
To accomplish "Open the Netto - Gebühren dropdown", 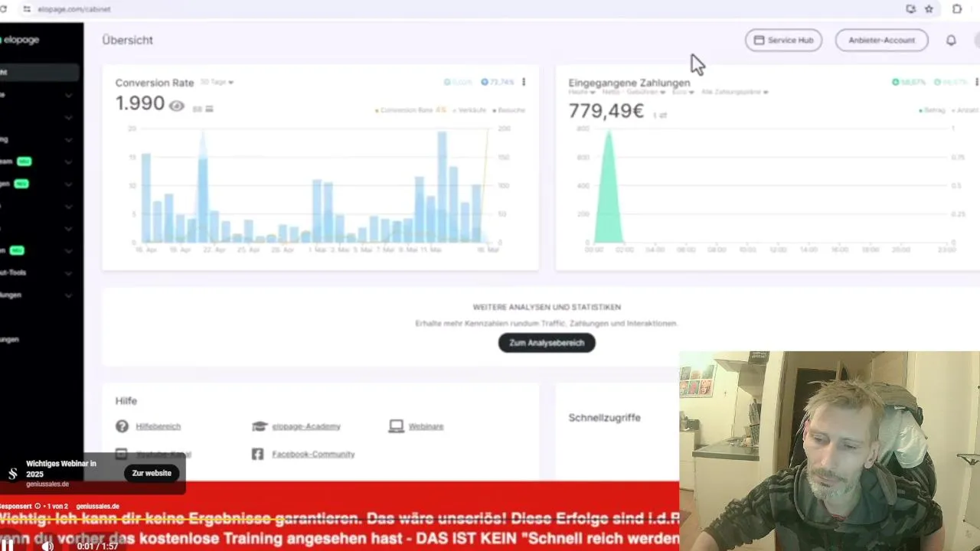I will click(634, 92).
